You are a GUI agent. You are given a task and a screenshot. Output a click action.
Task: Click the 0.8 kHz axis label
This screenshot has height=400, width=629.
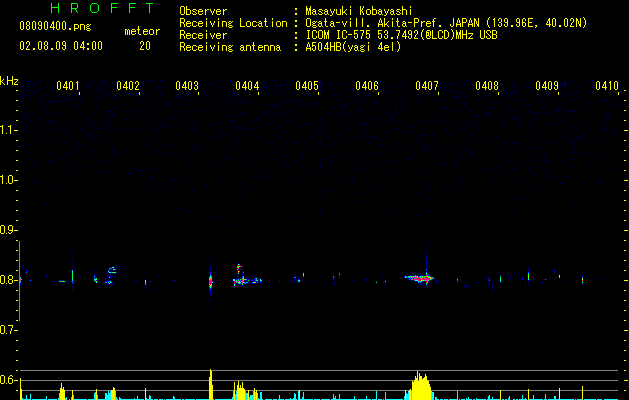8,280
